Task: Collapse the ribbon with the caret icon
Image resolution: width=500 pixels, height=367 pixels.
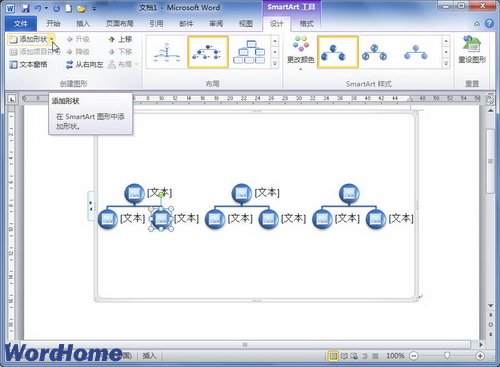Action: 477,24
